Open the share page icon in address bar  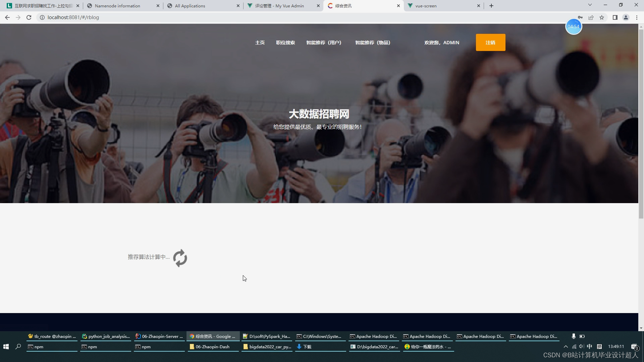591,17
